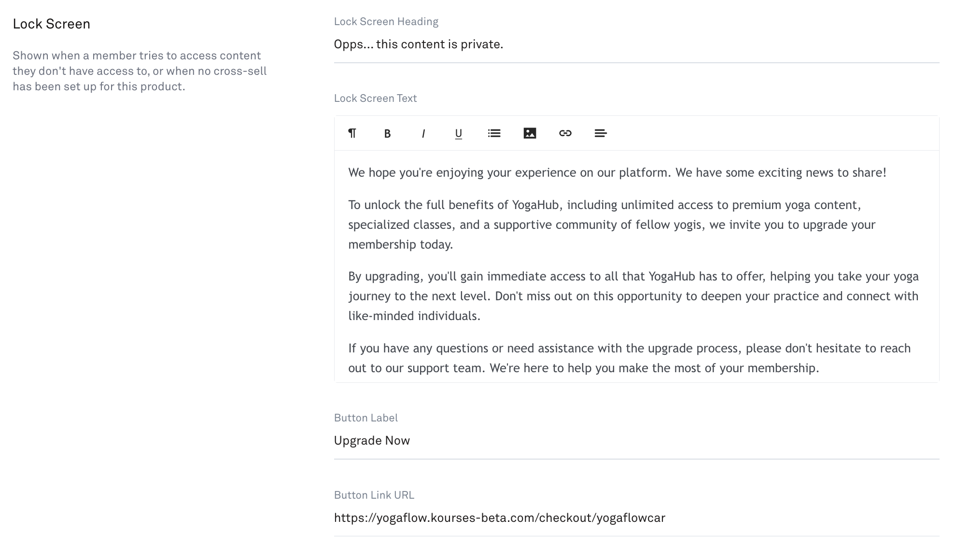The height and width of the screenshot is (560, 956).
Task: Click the Button Label caption
Action: click(x=366, y=418)
